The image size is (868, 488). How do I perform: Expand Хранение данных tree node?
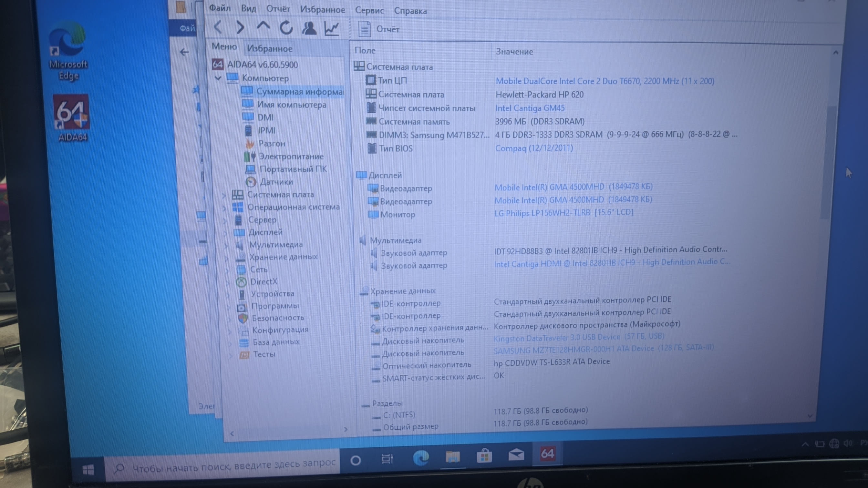tap(227, 258)
